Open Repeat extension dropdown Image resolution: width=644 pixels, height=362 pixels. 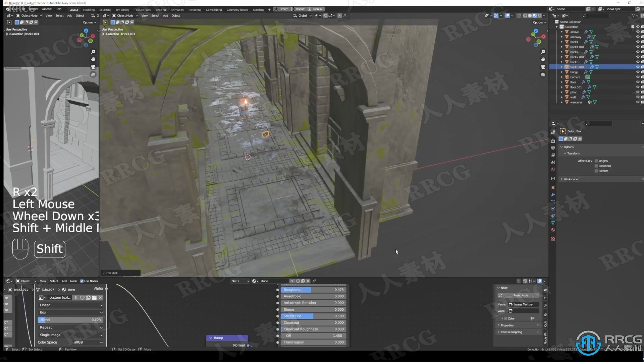(71, 327)
